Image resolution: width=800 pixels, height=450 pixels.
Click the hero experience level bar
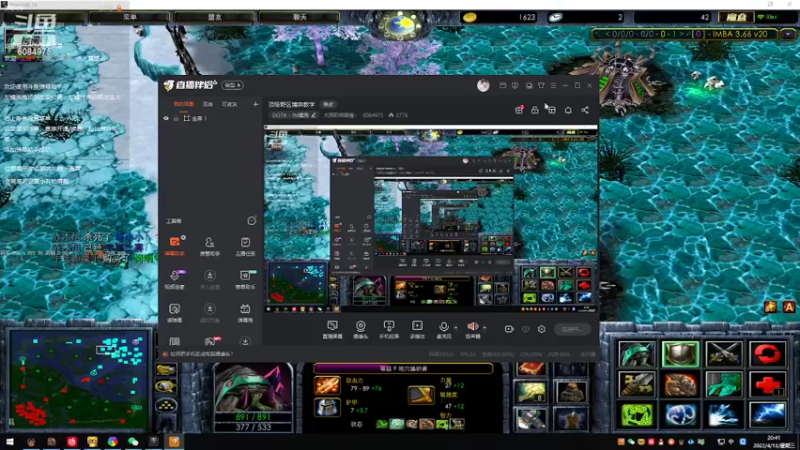pos(403,368)
